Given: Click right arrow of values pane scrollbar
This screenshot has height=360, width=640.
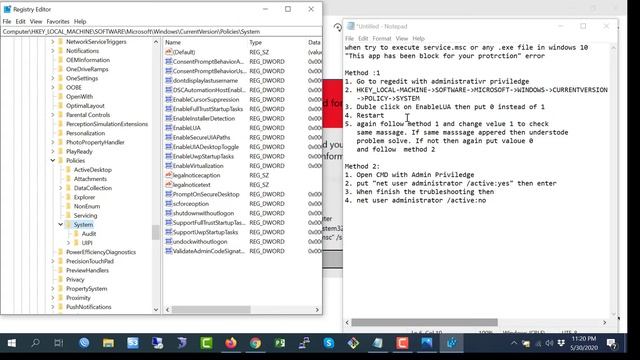Looking at the screenshot, I should pyautogui.click(x=317, y=310).
